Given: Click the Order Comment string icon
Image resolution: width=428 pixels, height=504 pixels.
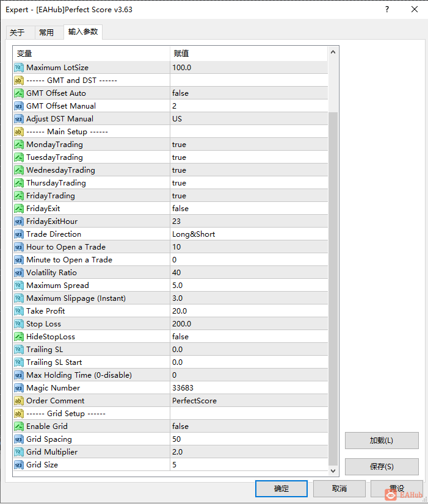Looking at the screenshot, I should point(19,401).
